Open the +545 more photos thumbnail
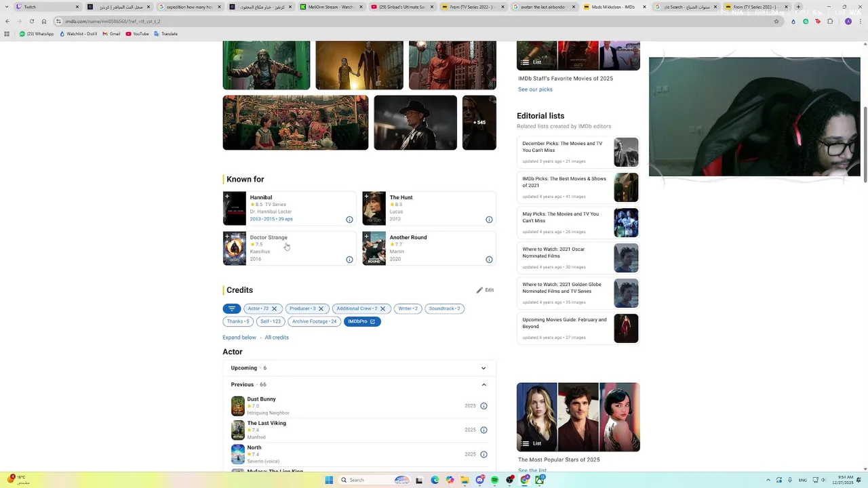 [x=479, y=123]
